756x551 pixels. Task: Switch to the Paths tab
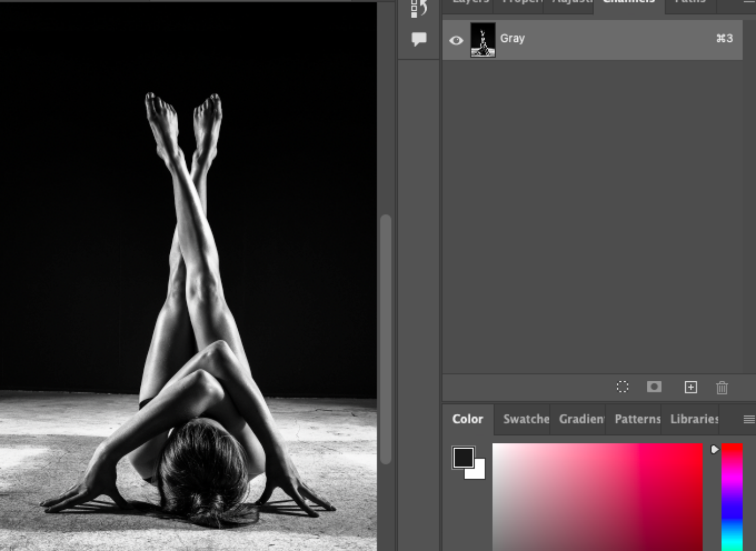click(x=689, y=2)
